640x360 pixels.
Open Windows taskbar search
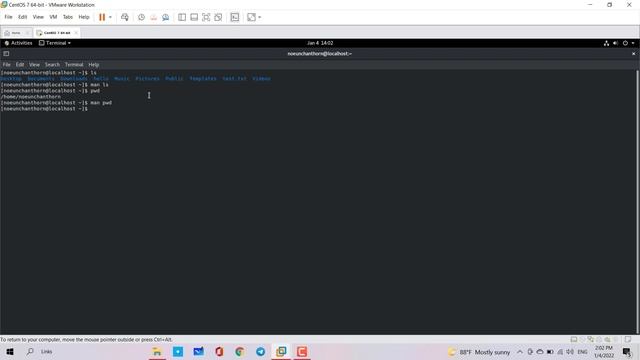click(30, 351)
